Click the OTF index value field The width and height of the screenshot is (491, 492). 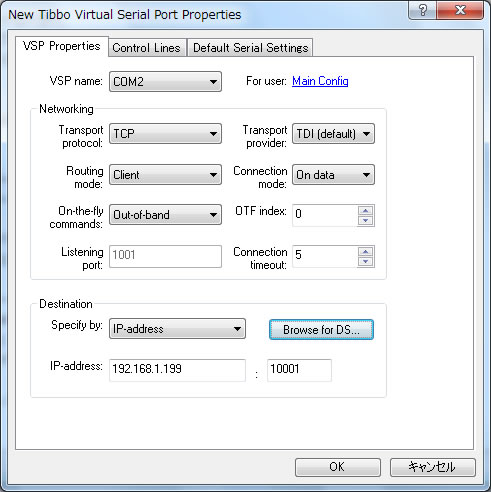point(325,215)
